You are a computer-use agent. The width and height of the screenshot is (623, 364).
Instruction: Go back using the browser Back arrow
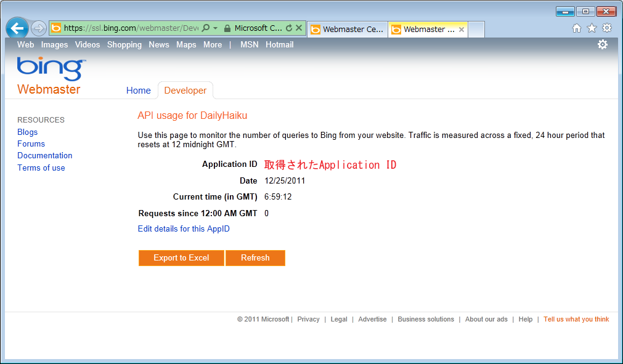(17, 28)
